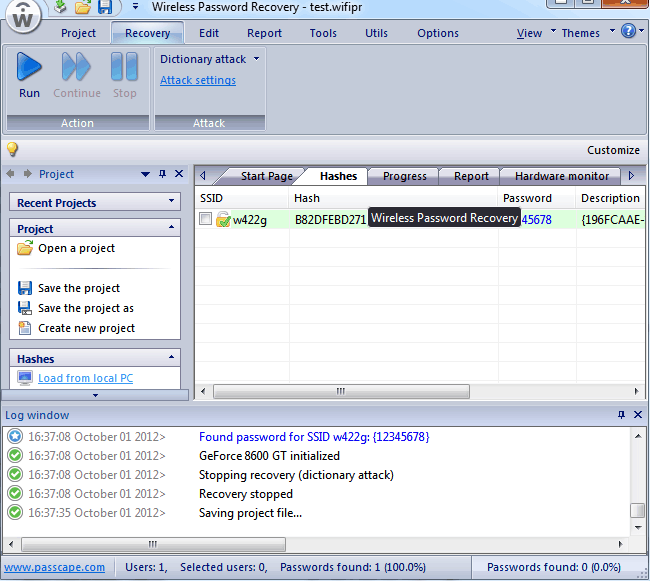Switch to the Progress tab
Screen dimensions: 650x581
[405, 176]
